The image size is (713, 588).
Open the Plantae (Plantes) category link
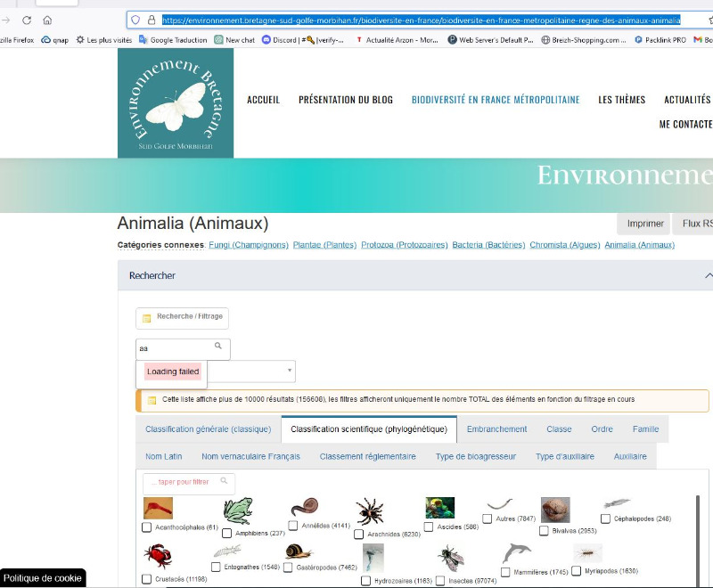point(324,245)
